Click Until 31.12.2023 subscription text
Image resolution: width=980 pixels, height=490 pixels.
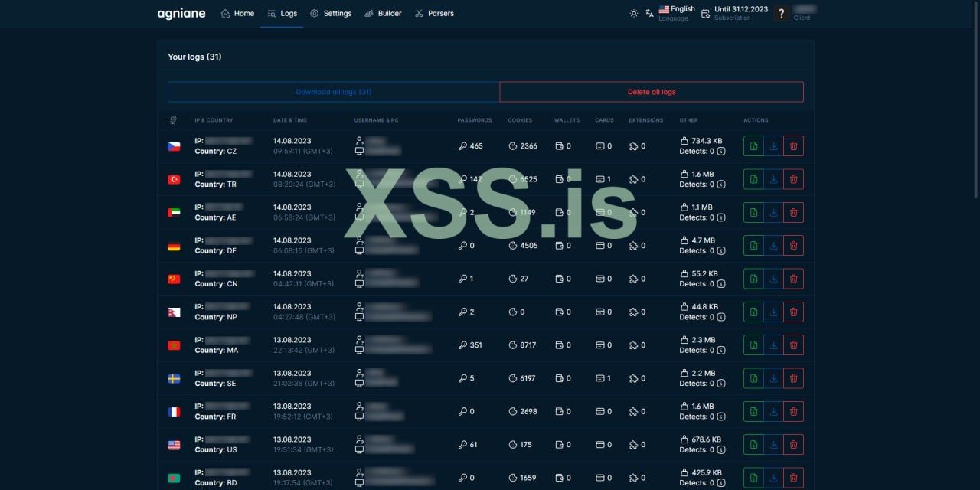click(741, 9)
